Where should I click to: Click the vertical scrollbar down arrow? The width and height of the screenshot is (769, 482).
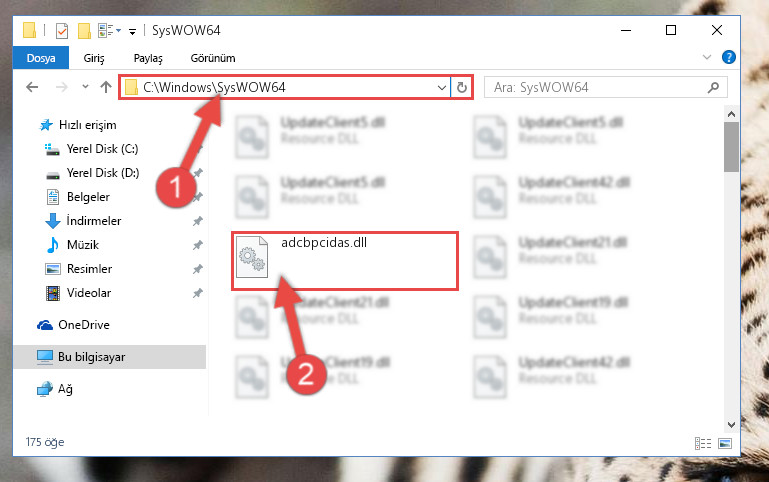[731, 425]
